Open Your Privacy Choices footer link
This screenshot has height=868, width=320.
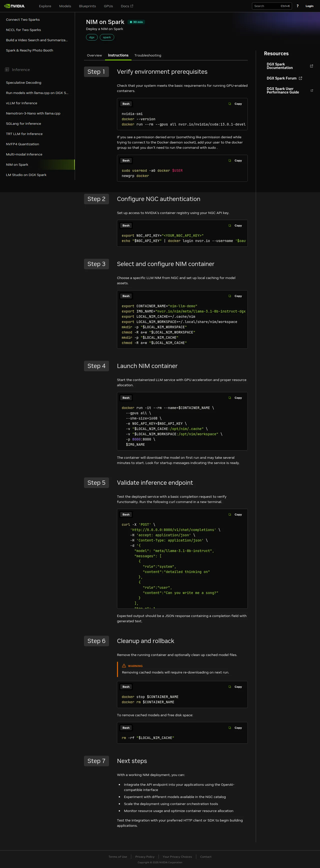[x=177, y=856]
